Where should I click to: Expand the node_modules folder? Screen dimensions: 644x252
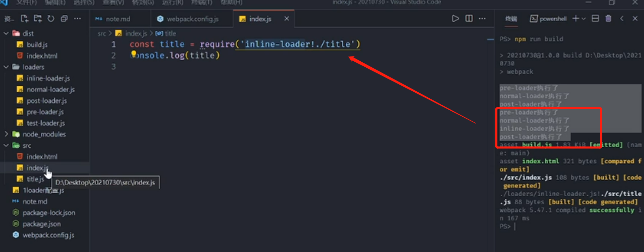point(6,134)
